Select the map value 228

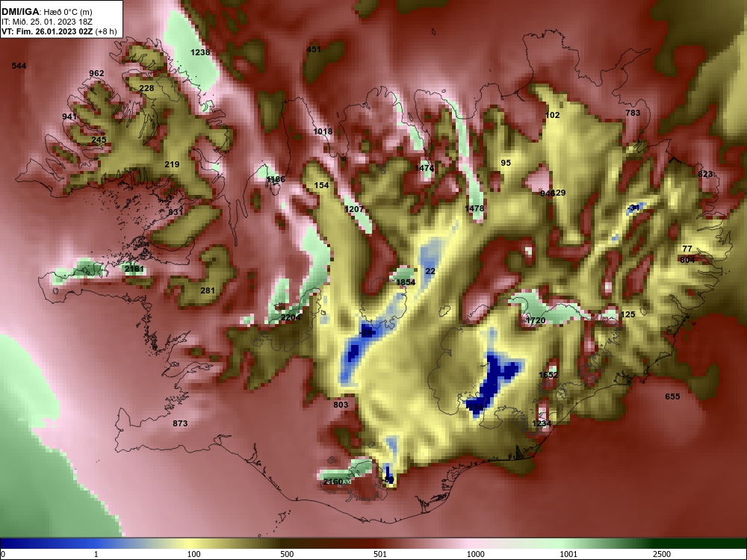pos(146,88)
